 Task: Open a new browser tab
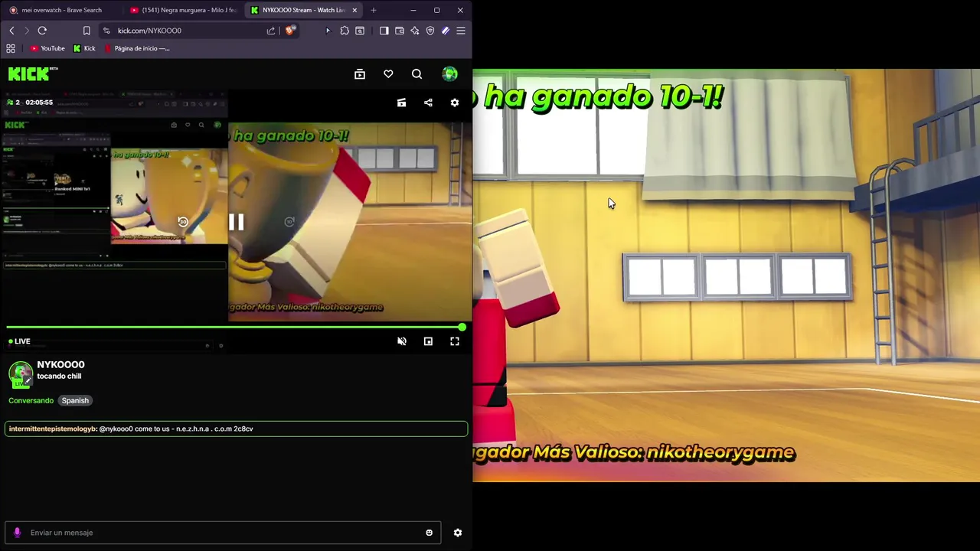374,10
